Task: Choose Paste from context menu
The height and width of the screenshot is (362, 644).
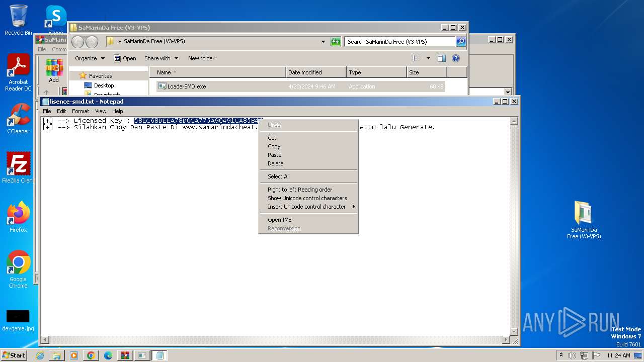Action: click(x=308, y=155)
